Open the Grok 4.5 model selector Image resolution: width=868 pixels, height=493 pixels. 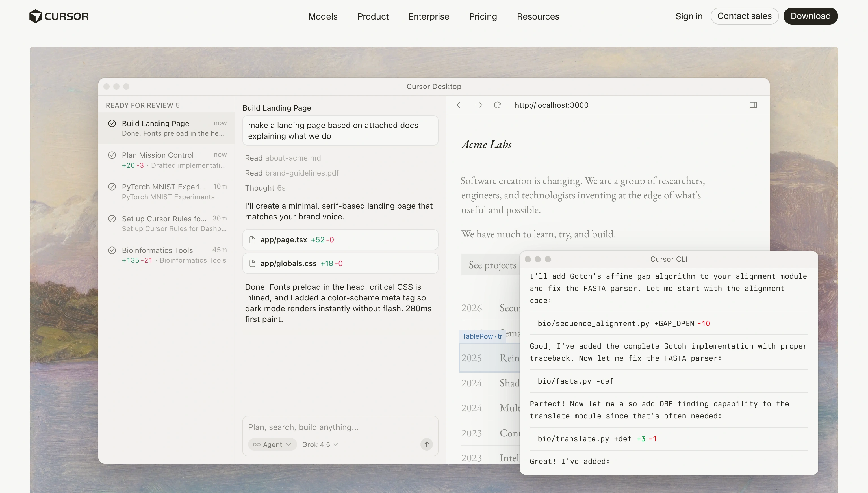320,444
